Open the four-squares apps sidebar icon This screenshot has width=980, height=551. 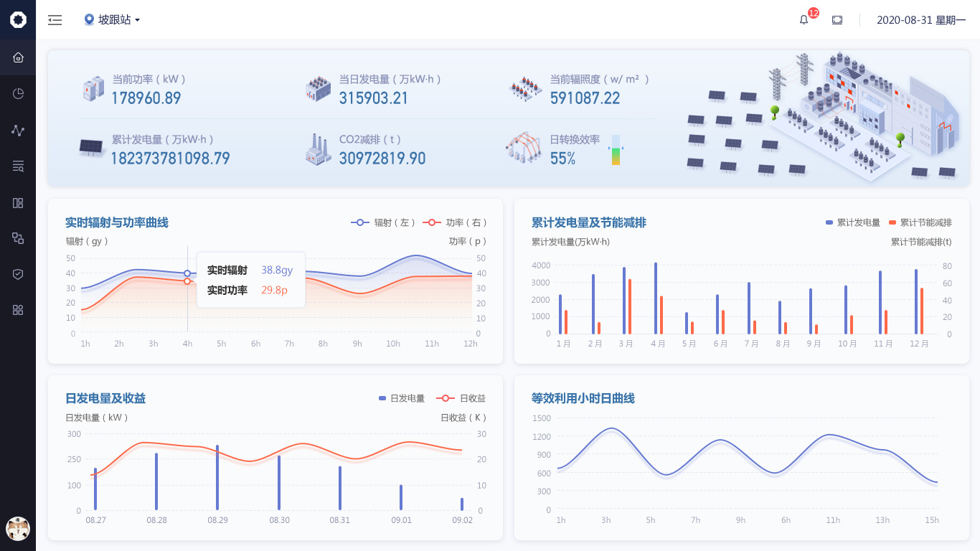click(x=18, y=310)
